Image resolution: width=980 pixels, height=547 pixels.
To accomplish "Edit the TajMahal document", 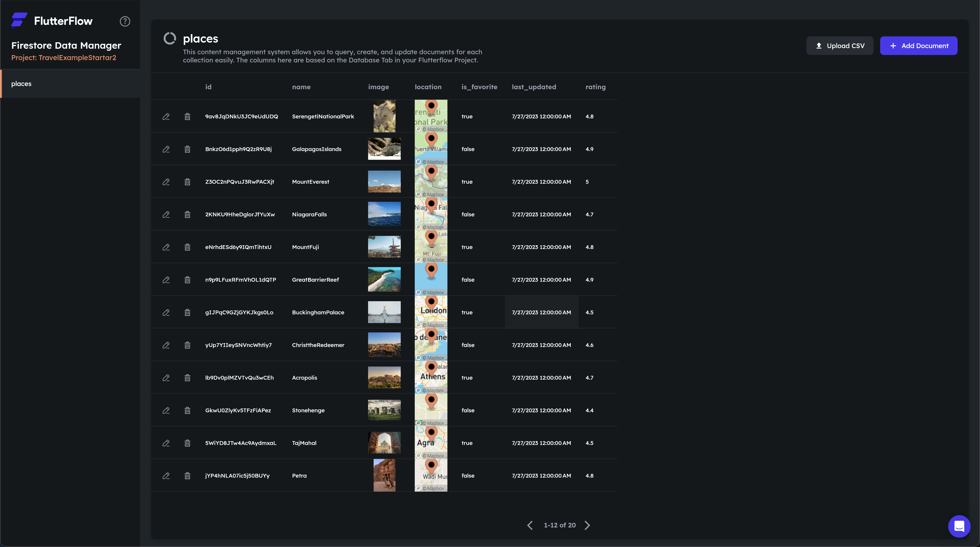I will pyautogui.click(x=166, y=443).
